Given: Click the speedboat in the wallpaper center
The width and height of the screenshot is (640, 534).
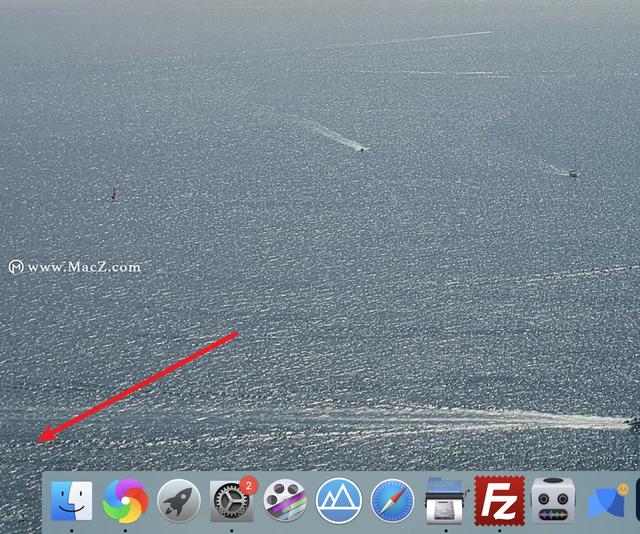Looking at the screenshot, I should (362, 149).
